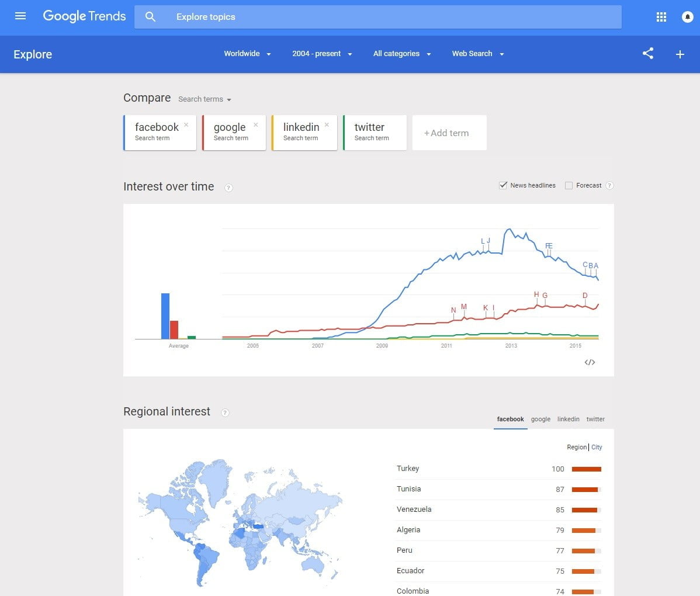The height and width of the screenshot is (596, 700).
Task: Open the Google apps grid
Action: [661, 17]
